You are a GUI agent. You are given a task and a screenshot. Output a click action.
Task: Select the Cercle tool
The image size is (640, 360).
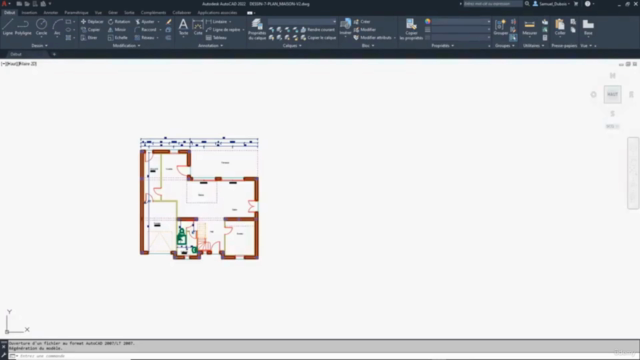41,27
